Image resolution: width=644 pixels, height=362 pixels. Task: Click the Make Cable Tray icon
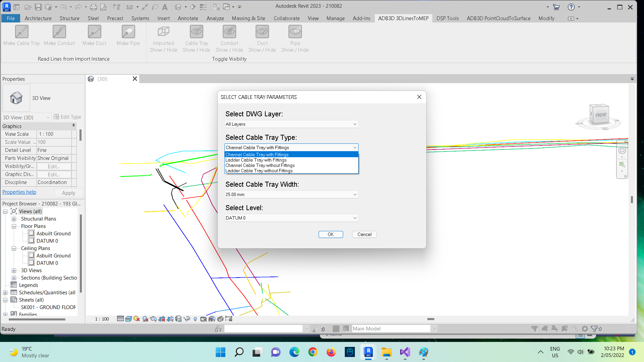[22, 32]
